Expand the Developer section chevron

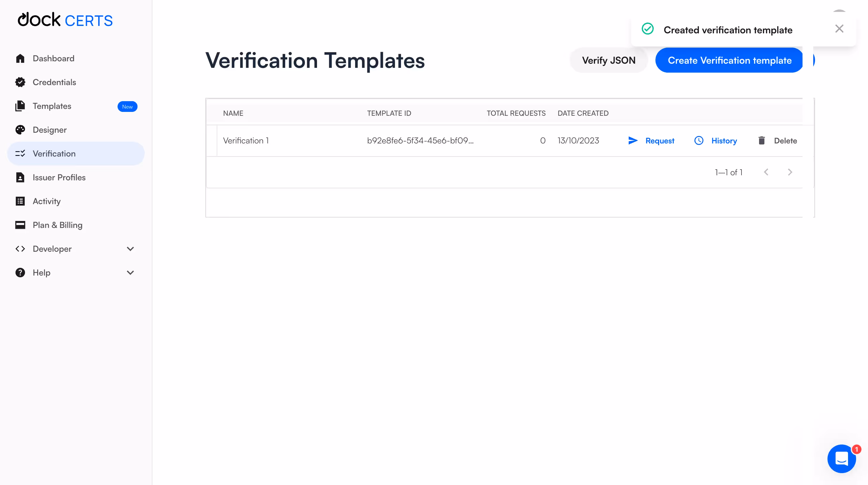pos(130,248)
